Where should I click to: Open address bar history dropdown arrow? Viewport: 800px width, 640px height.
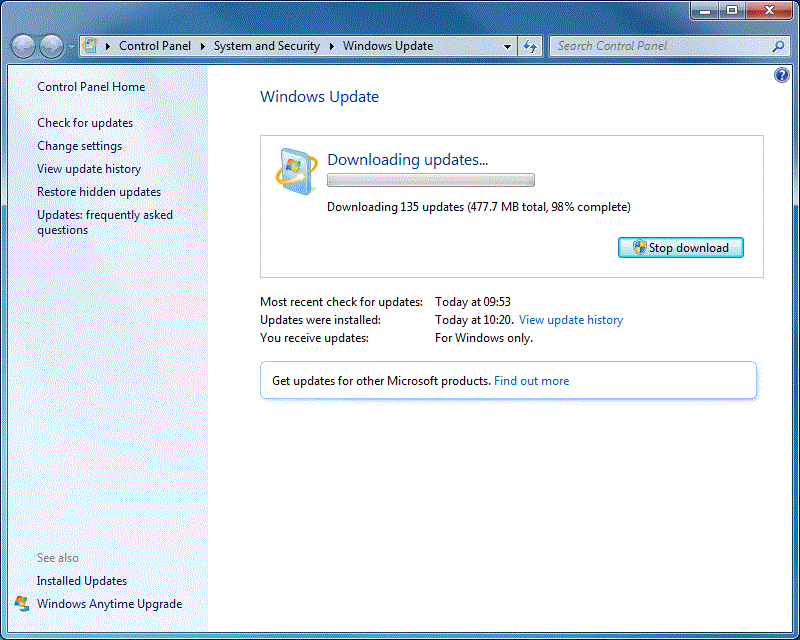point(507,46)
